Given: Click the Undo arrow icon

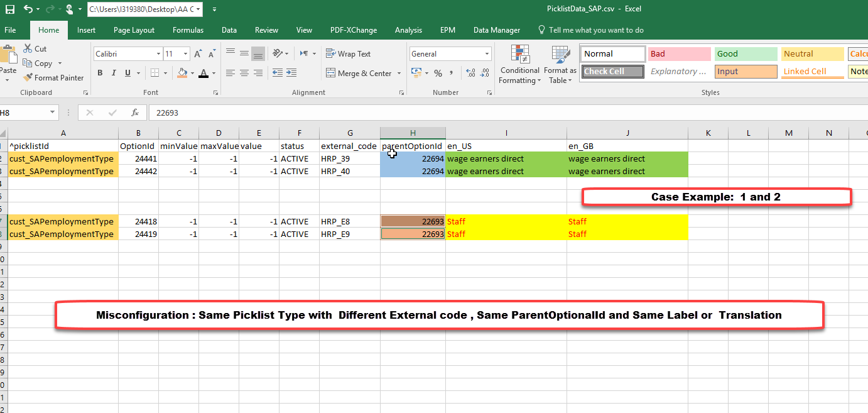Looking at the screenshot, I should (28, 9).
